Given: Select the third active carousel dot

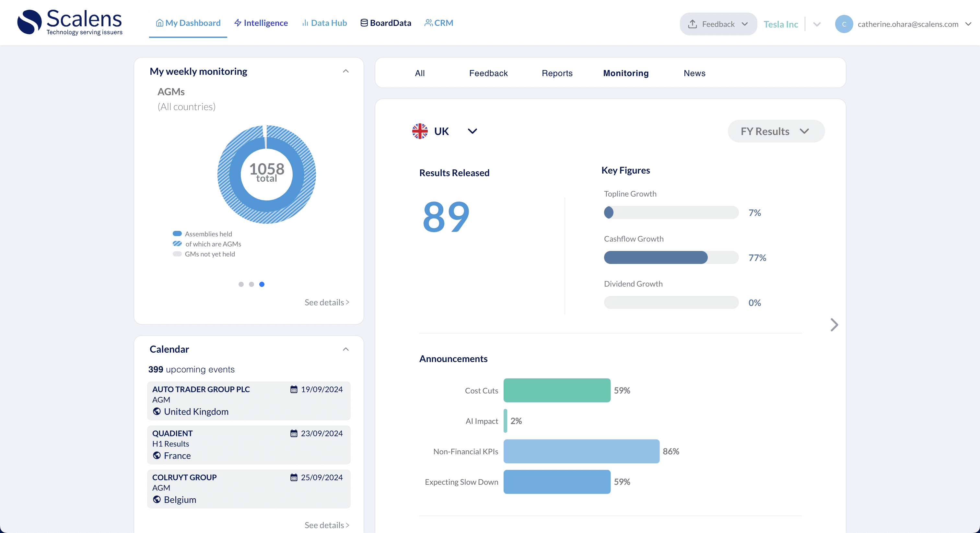Looking at the screenshot, I should (262, 284).
